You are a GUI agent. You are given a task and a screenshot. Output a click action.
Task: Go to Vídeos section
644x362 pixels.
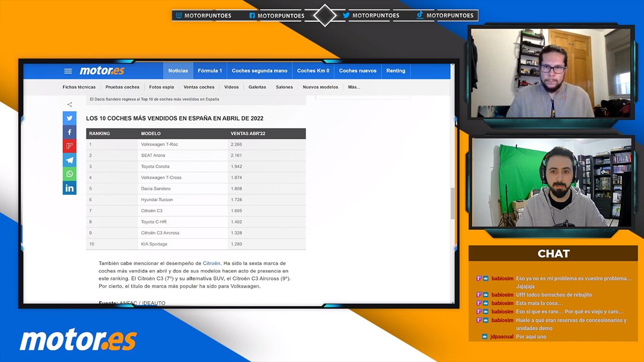(x=231, y=87)
